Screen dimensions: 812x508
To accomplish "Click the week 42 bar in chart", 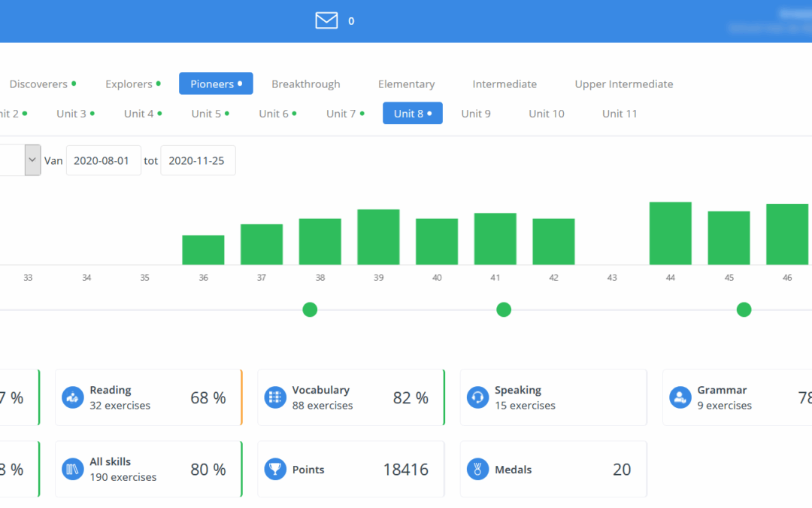I will coord(553,242).
